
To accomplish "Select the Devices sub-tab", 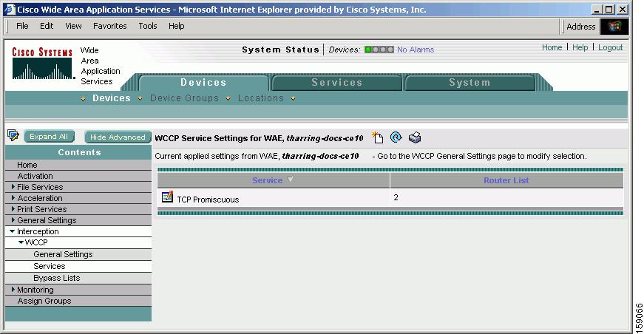I will (x=112, y=98).
